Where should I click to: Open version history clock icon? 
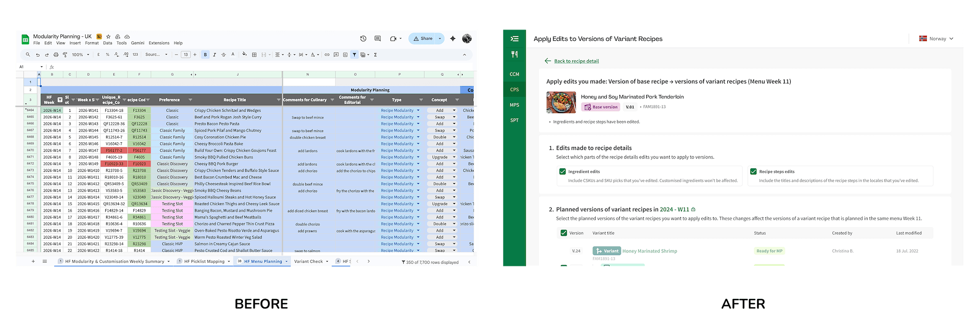363,38
